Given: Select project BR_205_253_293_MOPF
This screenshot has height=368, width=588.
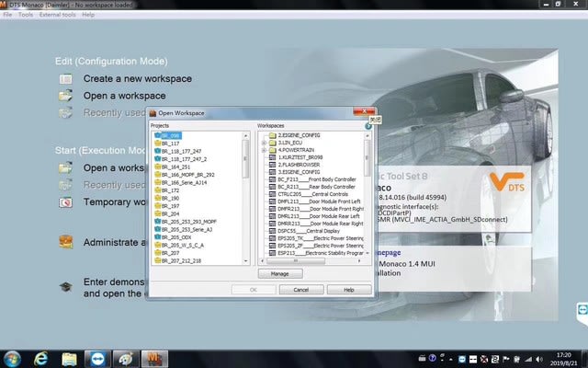Looking at the screenshot, I should coord(186,222).
